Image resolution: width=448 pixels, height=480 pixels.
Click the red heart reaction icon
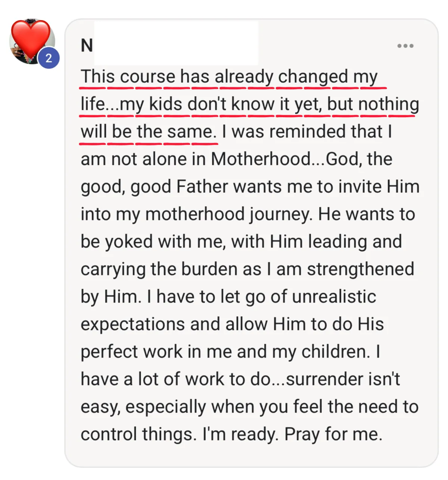click(x=30, y=37)
